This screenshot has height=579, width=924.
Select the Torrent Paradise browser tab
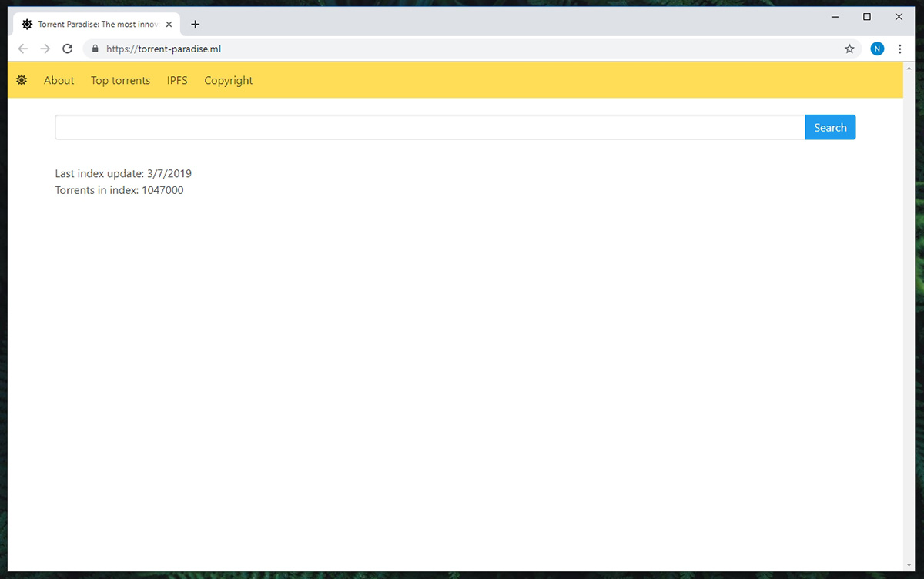(97, 24)
